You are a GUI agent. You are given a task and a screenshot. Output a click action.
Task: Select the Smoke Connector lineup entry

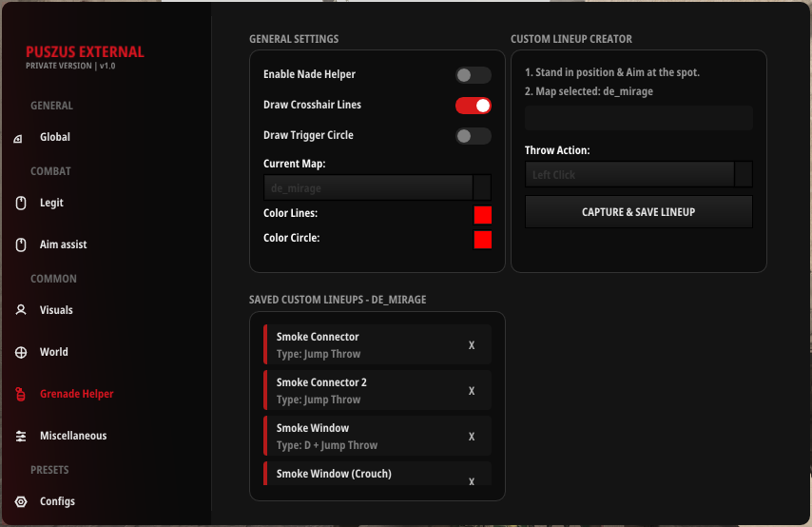coord(377,344)
